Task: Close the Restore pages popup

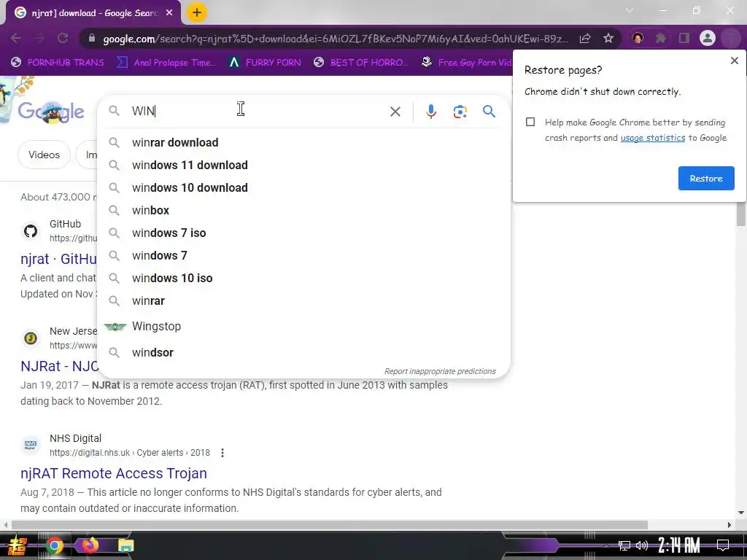Action: pyautogui.click(x=734, y=61)
